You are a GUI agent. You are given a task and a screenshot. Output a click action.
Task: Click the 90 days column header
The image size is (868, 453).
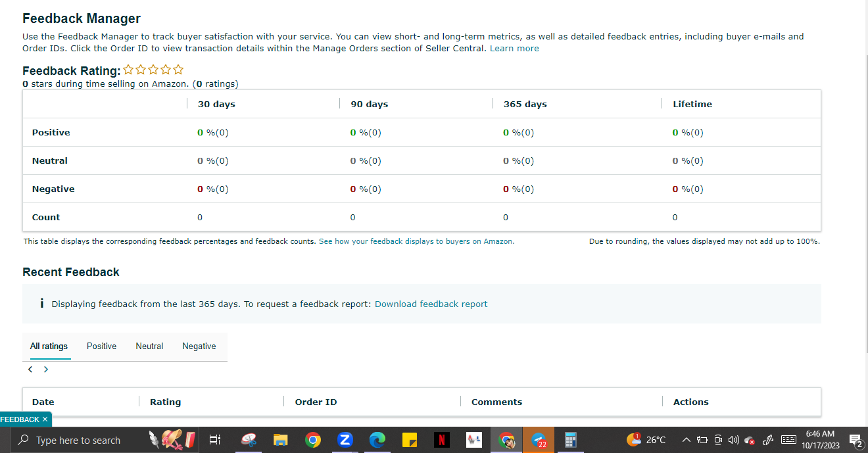(370, 104)
